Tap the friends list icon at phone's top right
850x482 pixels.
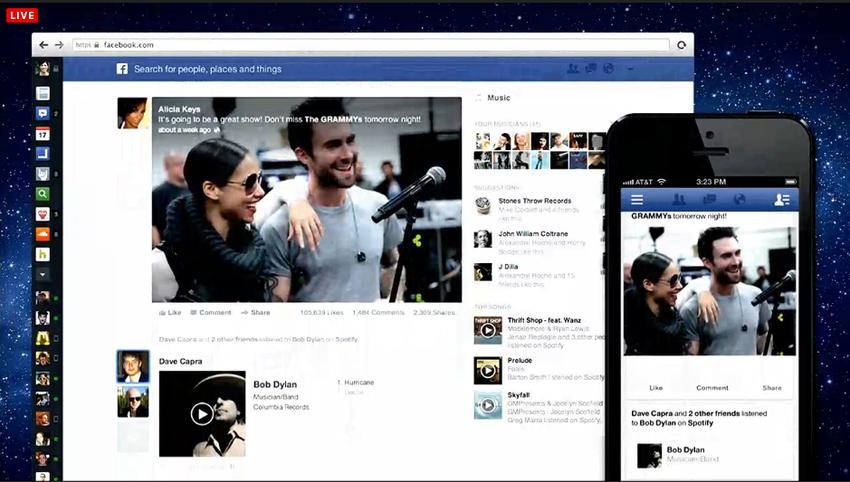coord(782,200)
